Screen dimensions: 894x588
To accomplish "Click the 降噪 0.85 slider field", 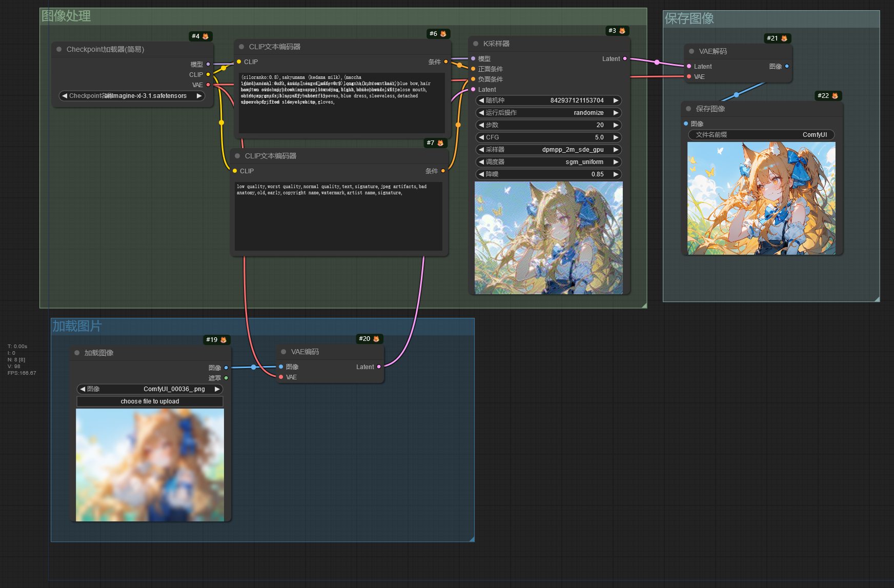I will point(548,174).
